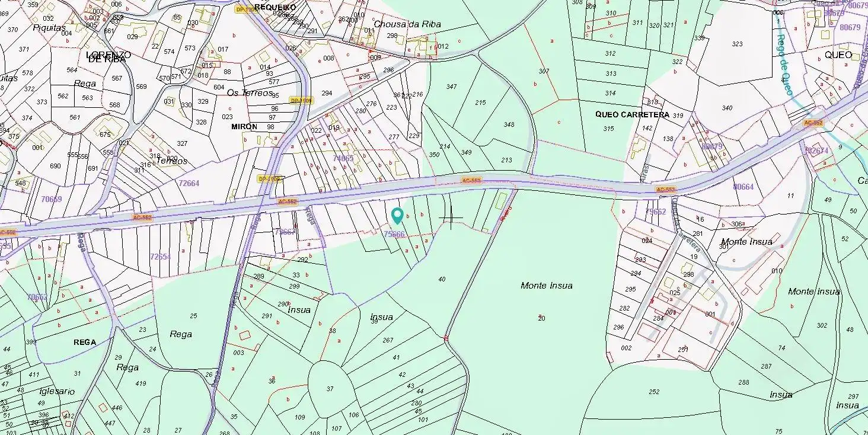
Task: Click parcel number '314'
Action: click(610, 94)
